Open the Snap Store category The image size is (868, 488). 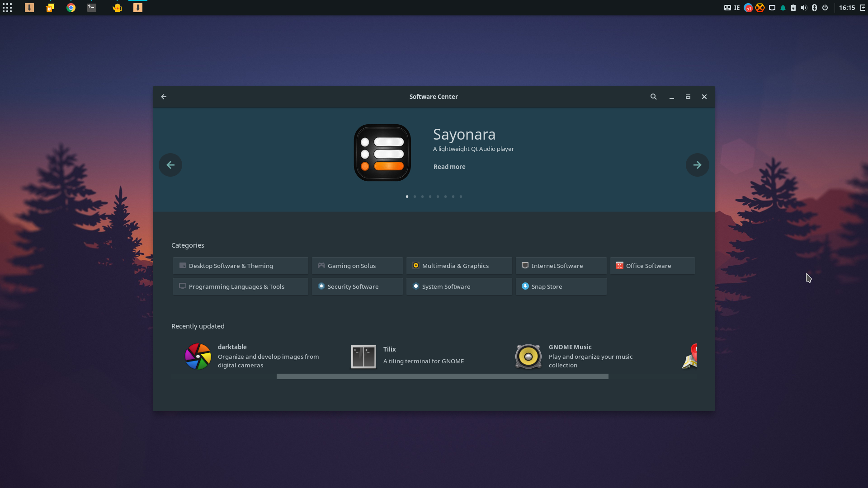click(x=561, y=286)
